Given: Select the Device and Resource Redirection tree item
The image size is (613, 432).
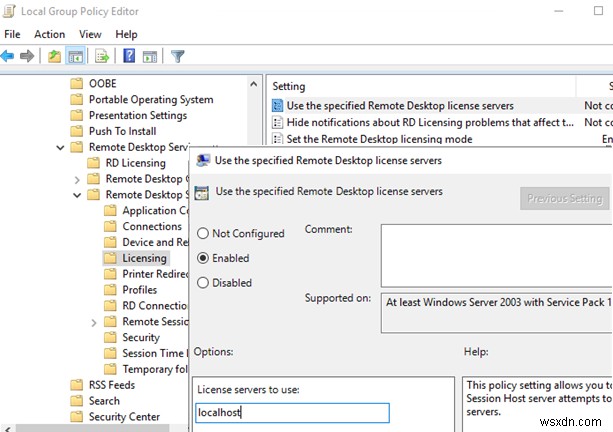Looking at the screenshot, I should pos(155,242).
